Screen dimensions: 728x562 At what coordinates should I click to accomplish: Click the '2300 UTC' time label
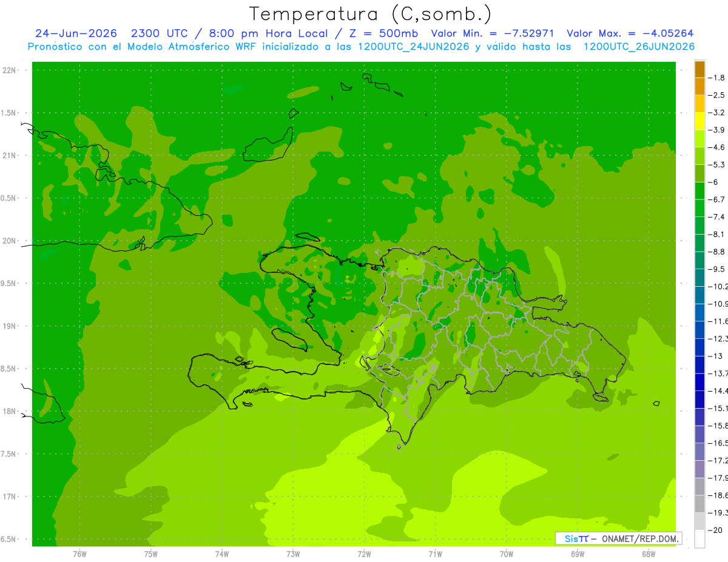coord(160,33)
